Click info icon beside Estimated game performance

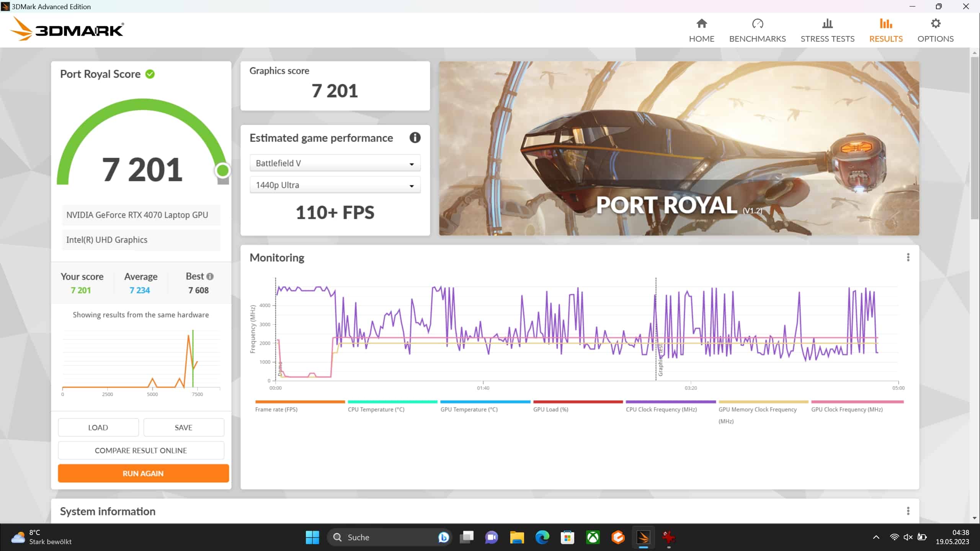point(415,138)
